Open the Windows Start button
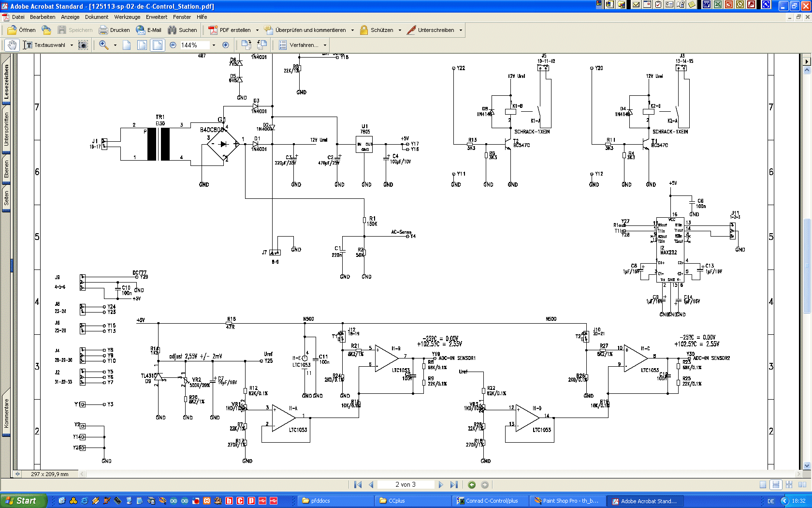The width and height of the screenshot is (812, 508). [24, 501]
